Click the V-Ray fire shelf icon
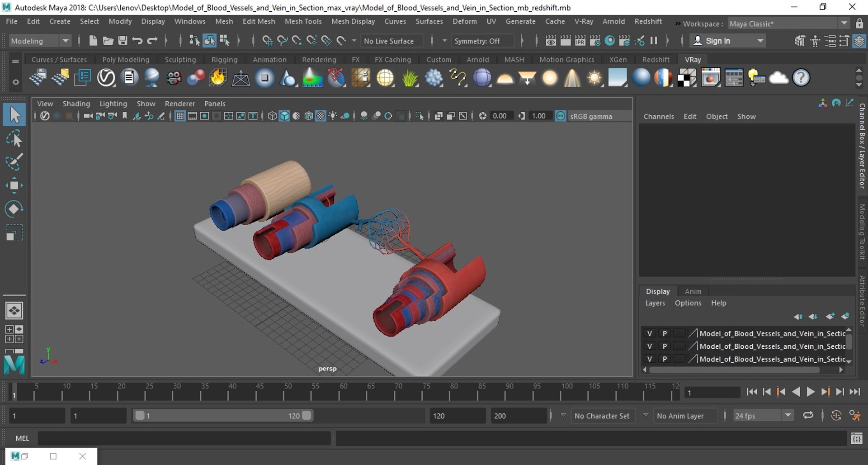This screenshot has height=465, width=868. [217, 78]
